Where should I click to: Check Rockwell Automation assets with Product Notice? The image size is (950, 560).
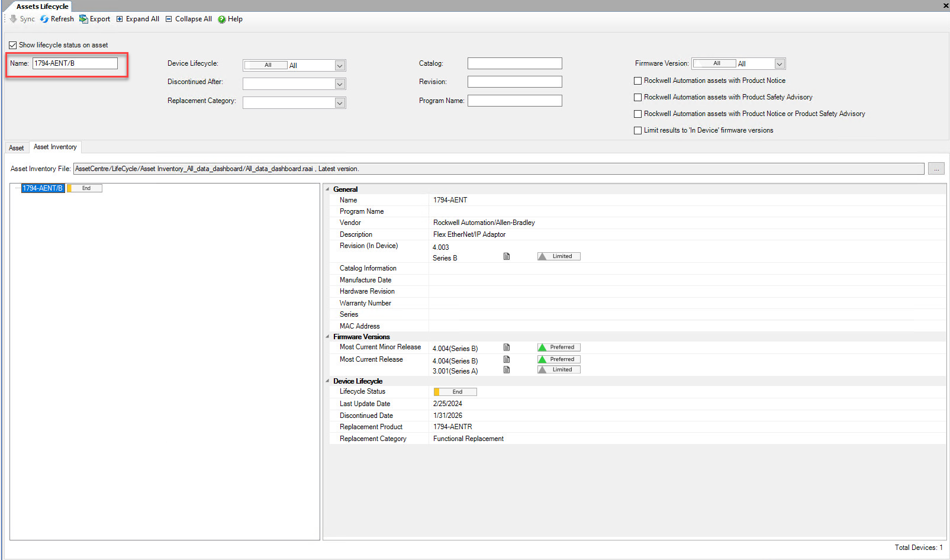[637, 81]
